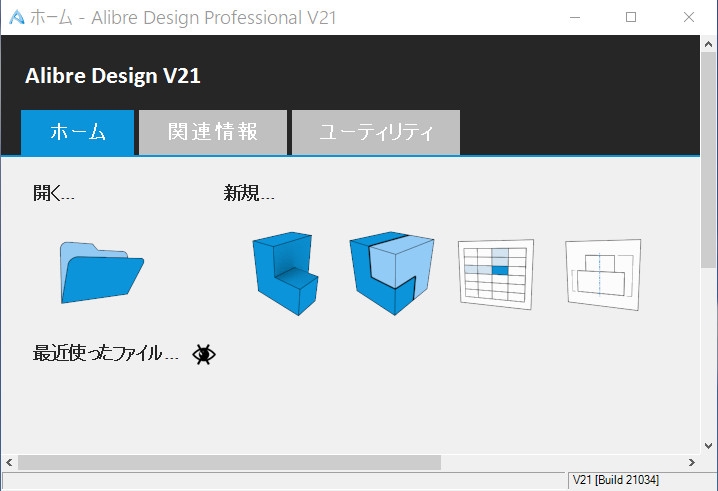Click the 開く... label

click(54, 193)
